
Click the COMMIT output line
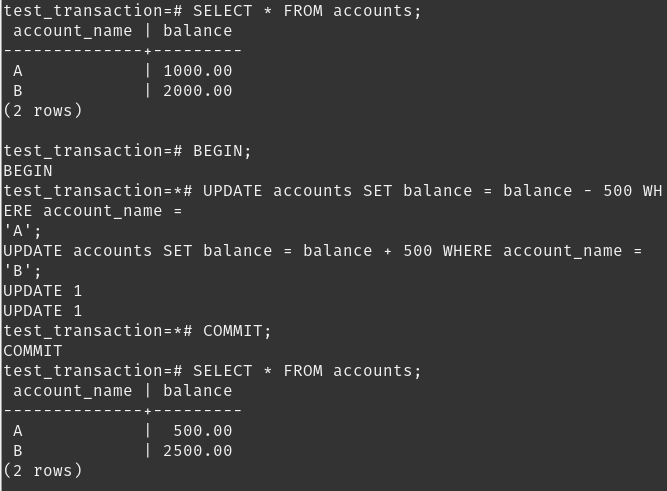point(33,351)
